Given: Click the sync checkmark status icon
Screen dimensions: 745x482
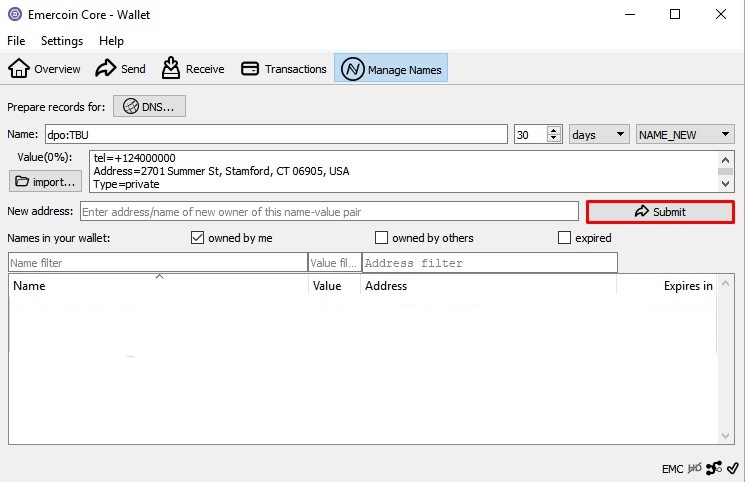Looking at the screenshot, I should pyautogui.click(x=732, y=468).
